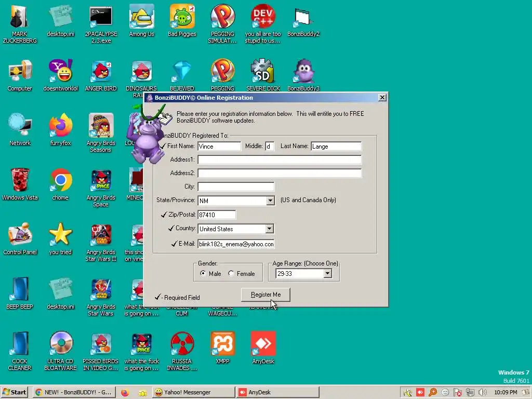Screen dimensions: 532x399
Task: Open the Windows Vista recycle bin icon
Action: coord(20,184)
